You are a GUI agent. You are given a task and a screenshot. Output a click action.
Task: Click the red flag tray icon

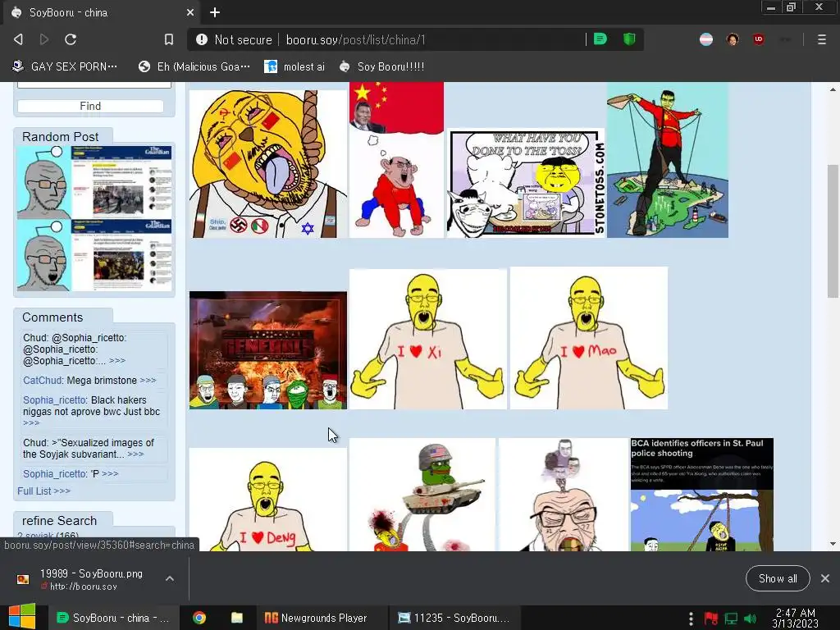pos(711,619)
